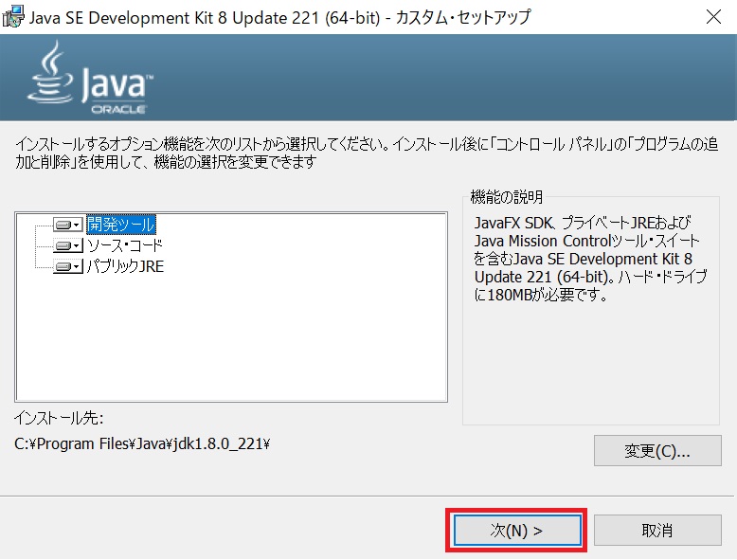Select the パブリックJRE tree item
This screenshot has height=560, width=737.
tap(125, 266)
